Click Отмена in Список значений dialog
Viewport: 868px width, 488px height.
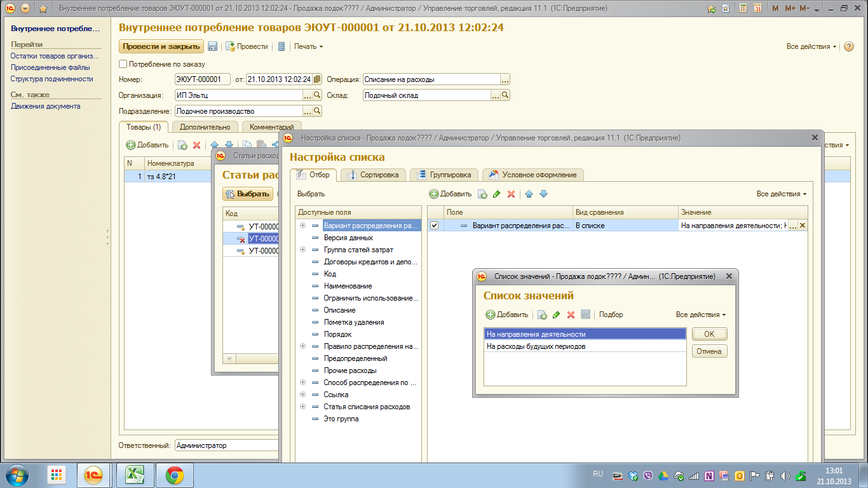[x=709, y=351]
